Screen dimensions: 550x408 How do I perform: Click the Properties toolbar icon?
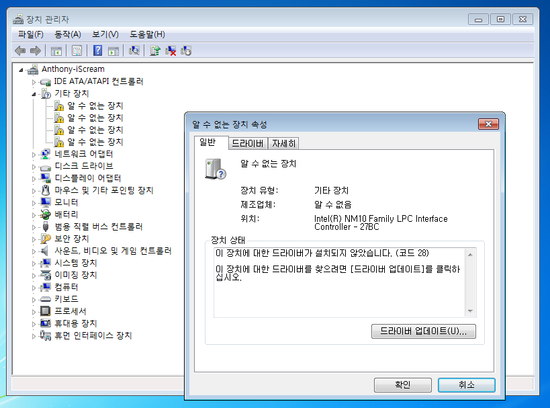77,51
